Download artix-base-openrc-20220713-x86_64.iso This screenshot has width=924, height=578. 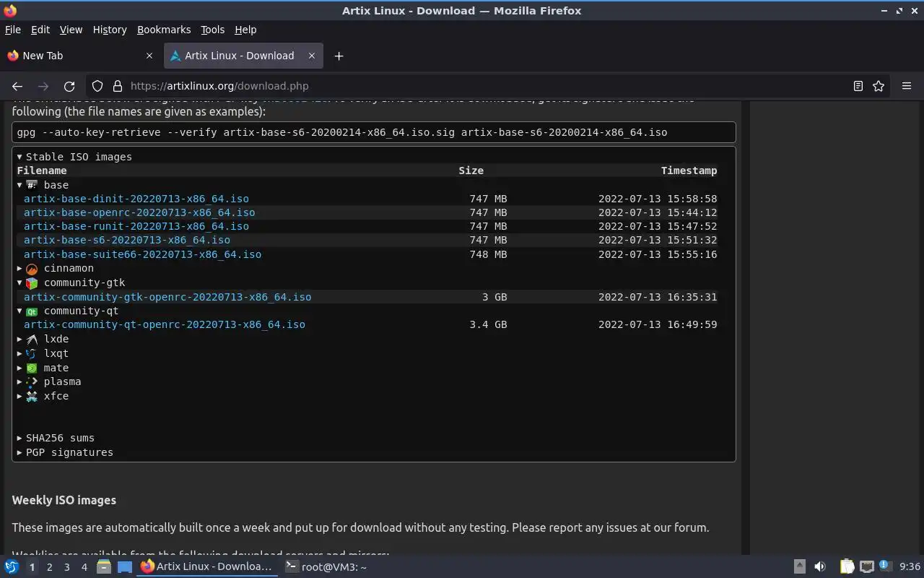coord(139,212)
